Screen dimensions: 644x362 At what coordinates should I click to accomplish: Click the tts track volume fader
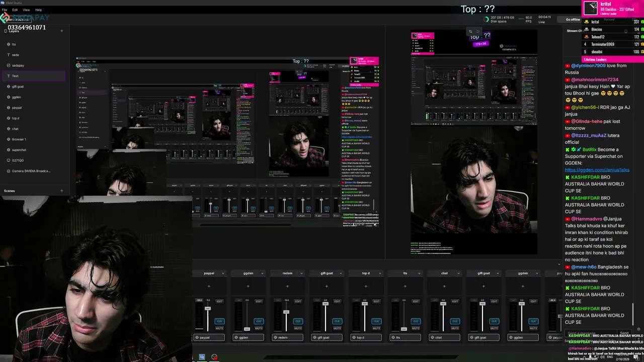coord(404,329)
